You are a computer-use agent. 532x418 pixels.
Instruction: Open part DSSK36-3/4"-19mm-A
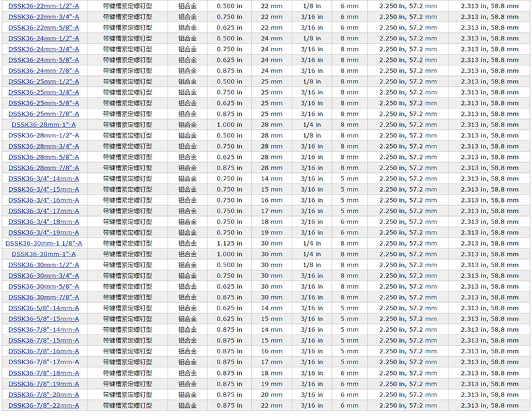click(44, 232)
